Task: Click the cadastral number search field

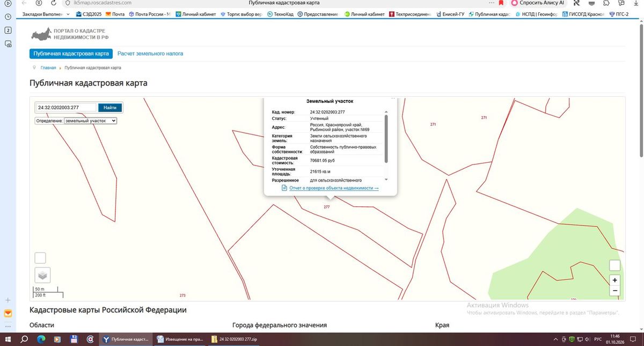Action: 66,107
